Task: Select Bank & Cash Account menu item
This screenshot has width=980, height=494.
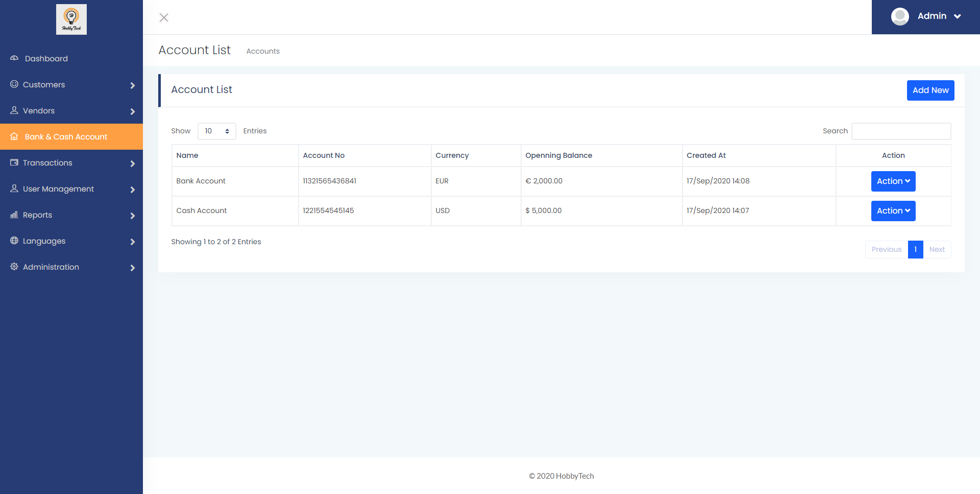Action: pos(71,137)
